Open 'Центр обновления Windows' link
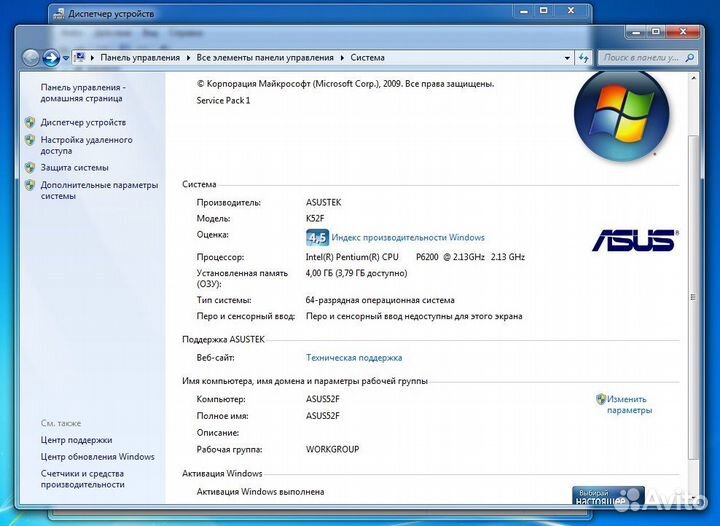Image resolution: width=720 pixels, height=526 pixels. (97, 457)
